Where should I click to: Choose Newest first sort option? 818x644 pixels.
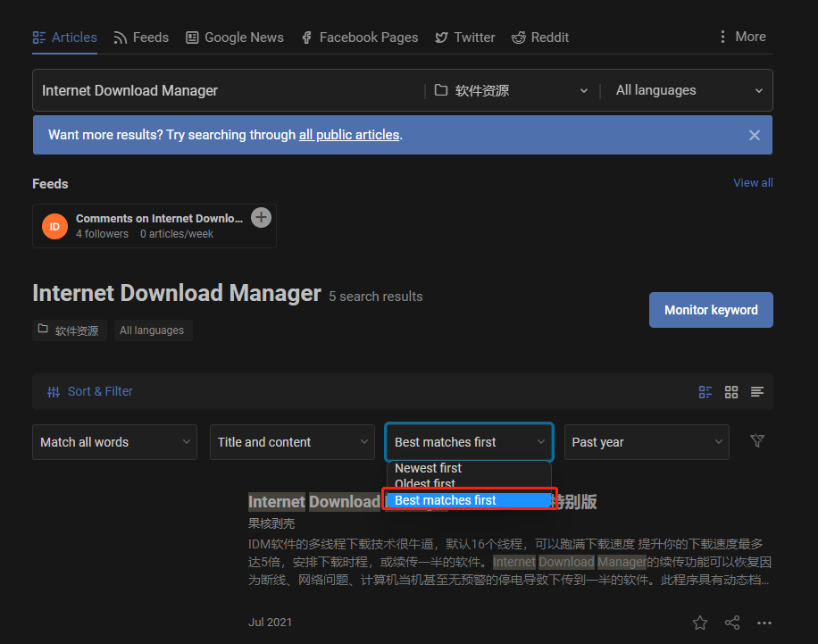(429, 468)
